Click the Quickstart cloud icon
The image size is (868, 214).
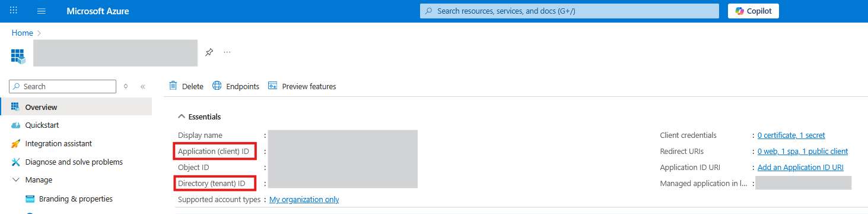point(15,125)
